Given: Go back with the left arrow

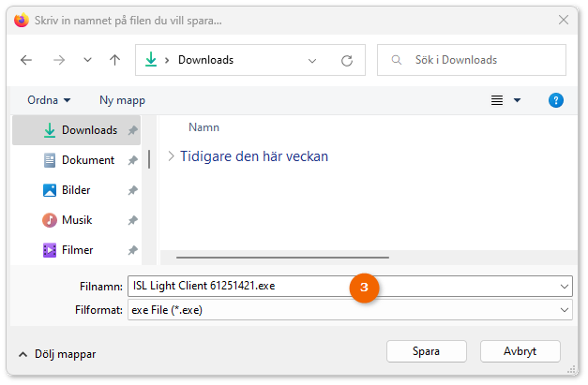Looking at the screenshot, I should (x=26, y=60).
